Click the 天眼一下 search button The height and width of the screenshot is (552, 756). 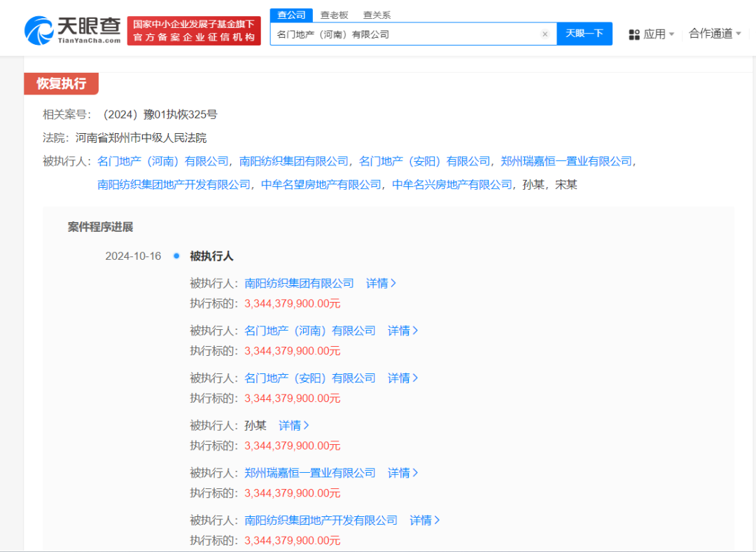point(584,34)
